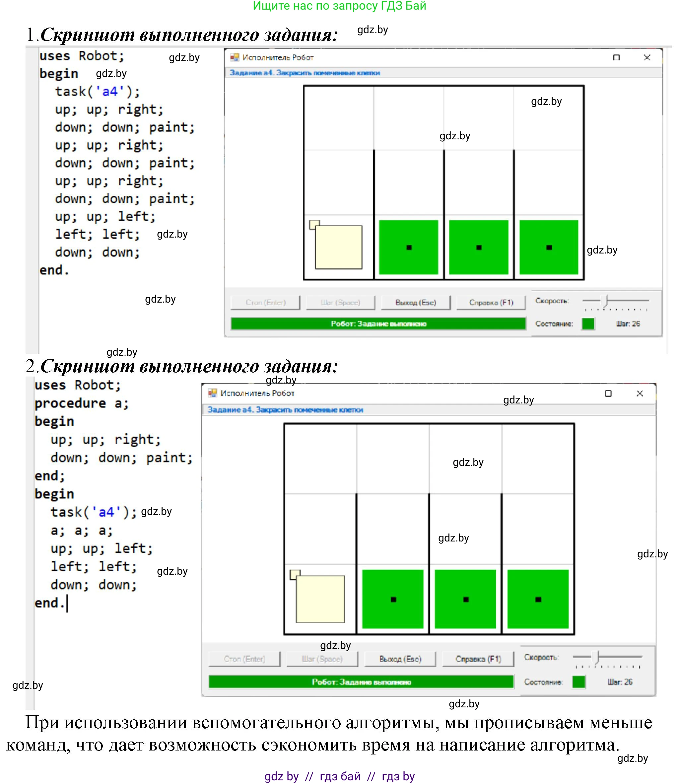Viewport: 680px width, 784px height.
Task: Open Справка (F1) help in second window
Action: (478, 659)
